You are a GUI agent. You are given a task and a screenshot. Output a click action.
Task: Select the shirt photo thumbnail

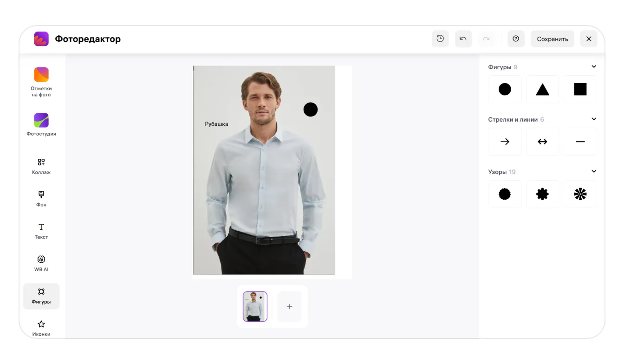[255, 306]
